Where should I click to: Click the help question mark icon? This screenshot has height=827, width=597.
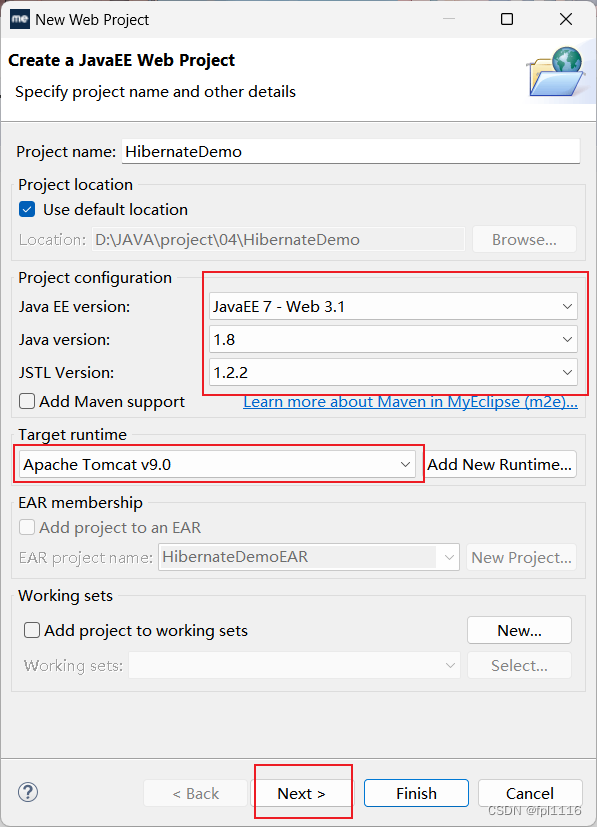[x=27, y=792]
